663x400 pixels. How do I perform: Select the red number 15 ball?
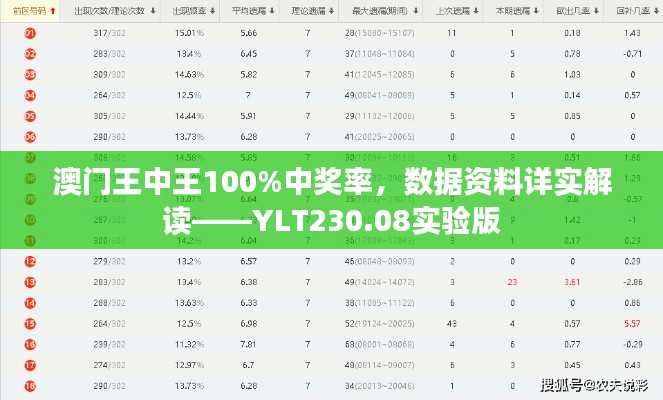30,324
